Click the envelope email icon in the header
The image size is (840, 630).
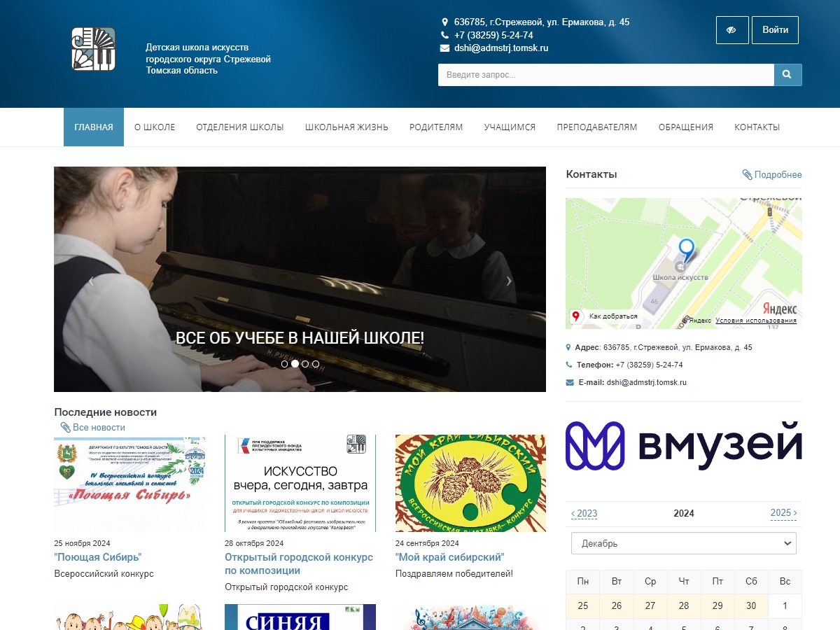444,48
